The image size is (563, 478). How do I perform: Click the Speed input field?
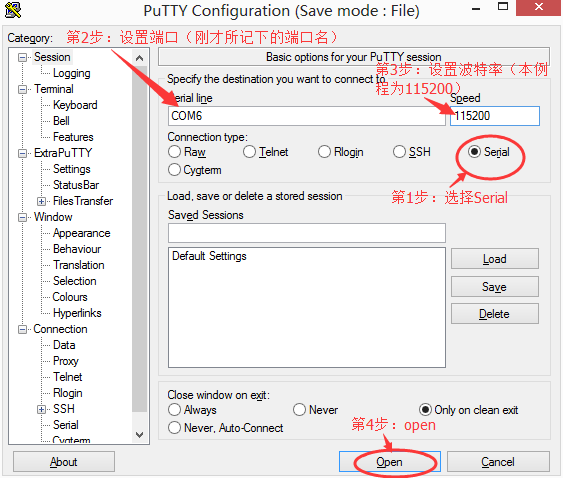point(495,116)
